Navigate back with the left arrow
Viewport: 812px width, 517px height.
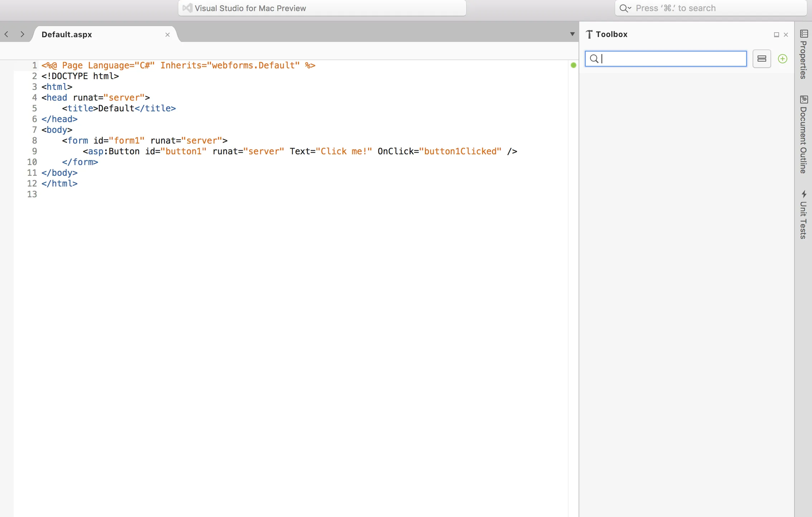[x=6, y=34]
